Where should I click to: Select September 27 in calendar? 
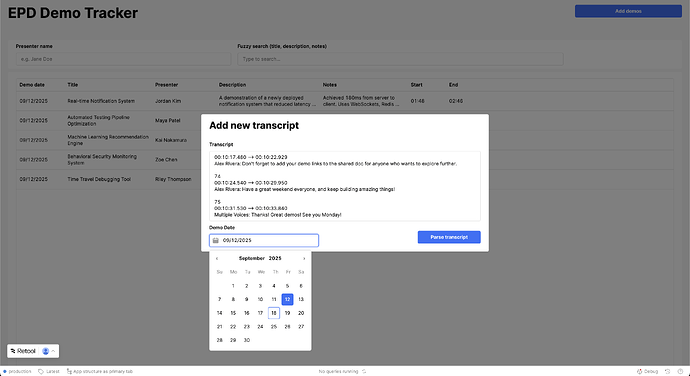(301, 327)
